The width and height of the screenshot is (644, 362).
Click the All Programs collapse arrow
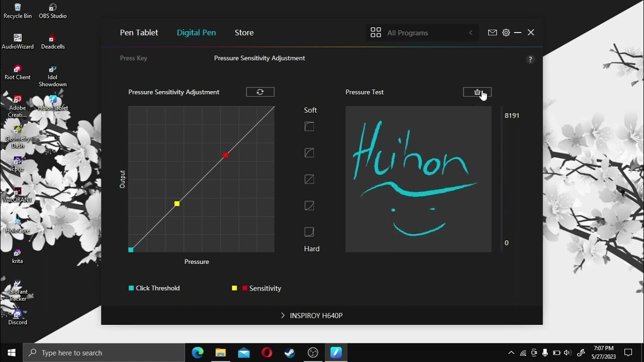point(471,33)
